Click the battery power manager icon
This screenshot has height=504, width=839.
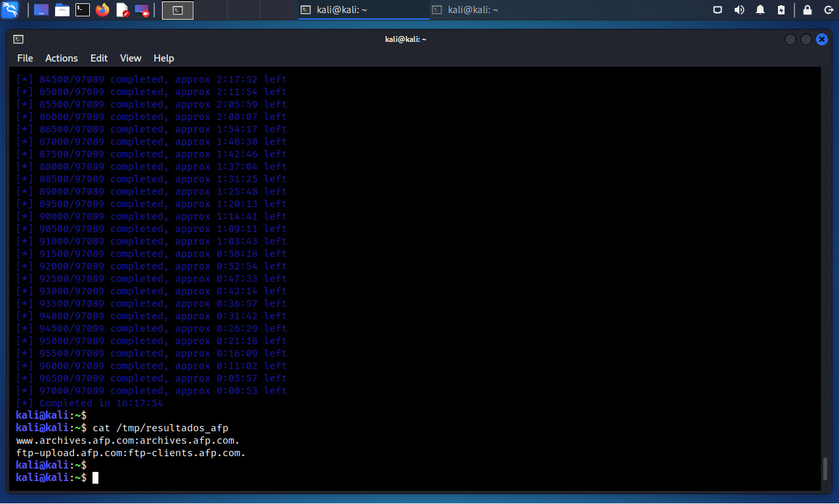(x=781, y=10)
